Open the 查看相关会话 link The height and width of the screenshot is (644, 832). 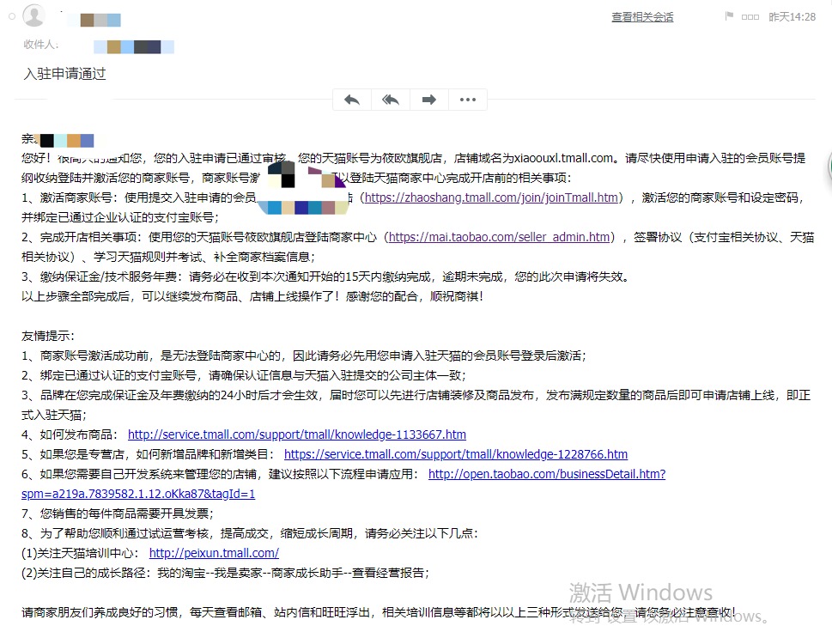[642, 17]
